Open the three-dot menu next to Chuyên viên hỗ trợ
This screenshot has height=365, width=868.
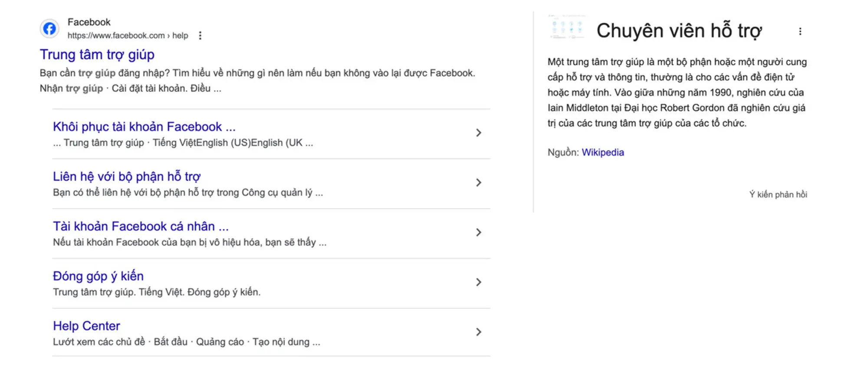(x=800, y=31)
